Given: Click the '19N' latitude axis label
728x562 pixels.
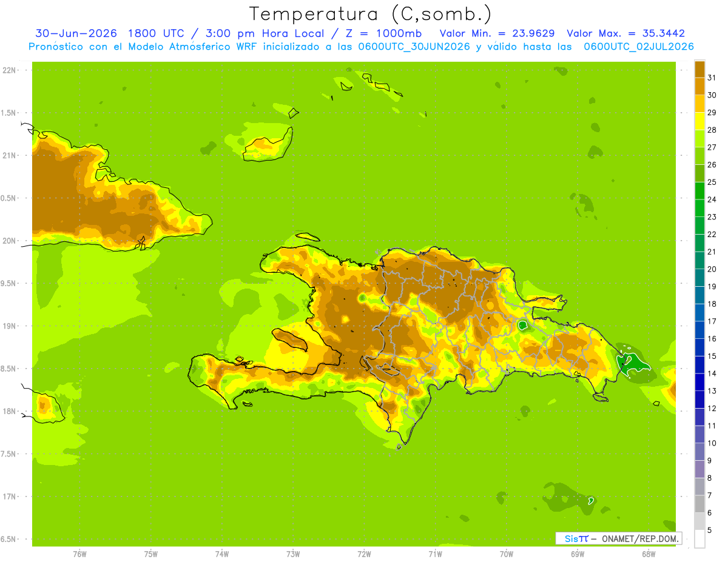Looking at the screenshot, I should pyautogui.click(x=10, y=326).
